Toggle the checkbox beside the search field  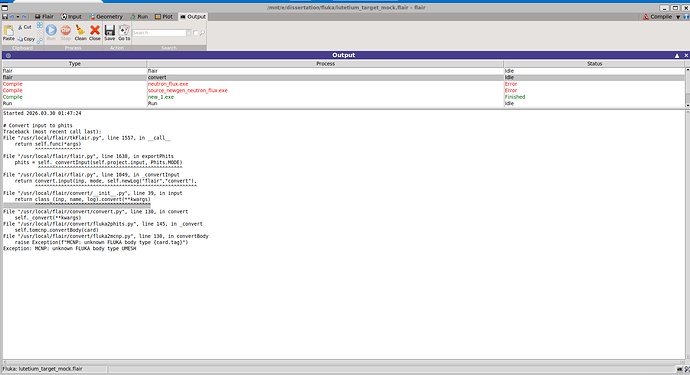click(x=195, y=33)
